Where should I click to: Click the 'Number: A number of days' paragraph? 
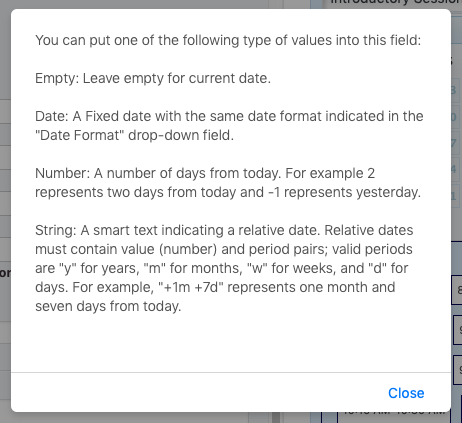tap(228, 183)
